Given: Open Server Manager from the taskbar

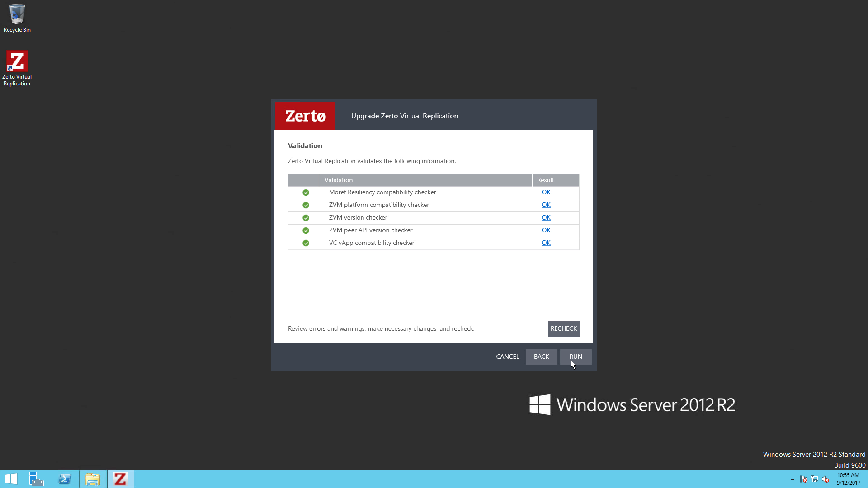Looking at the screenshot, I should pyautogui.click(x=36, y=479).
